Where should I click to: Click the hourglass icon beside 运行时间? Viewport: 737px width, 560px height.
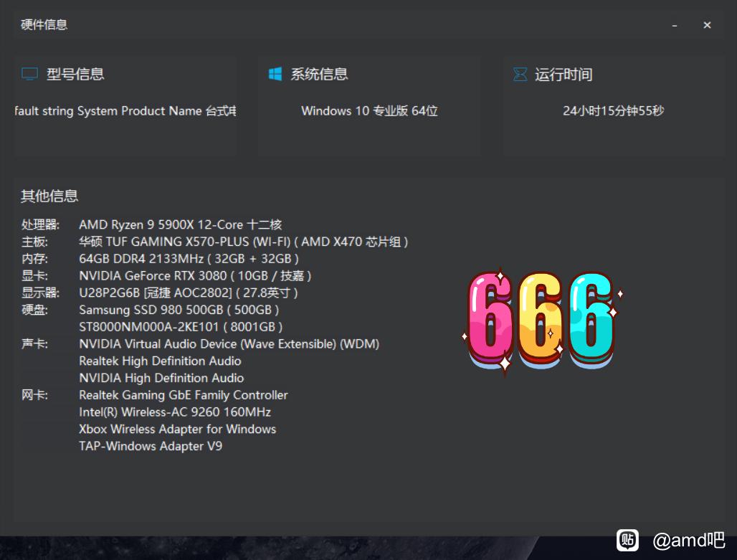point(520,74)
